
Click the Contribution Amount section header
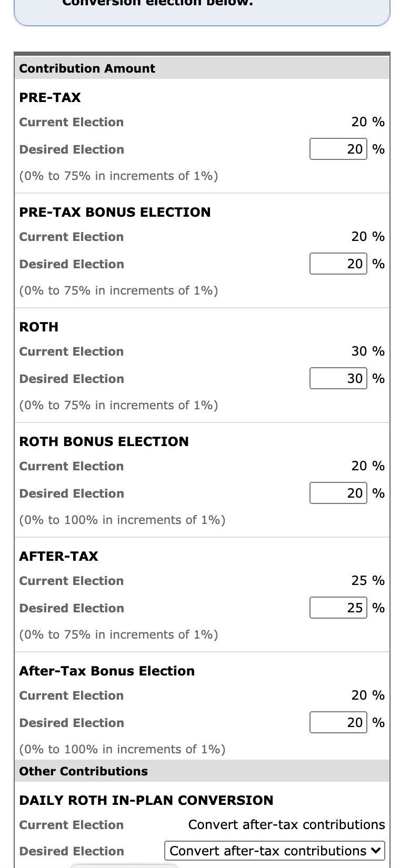[x=87, y=68]
